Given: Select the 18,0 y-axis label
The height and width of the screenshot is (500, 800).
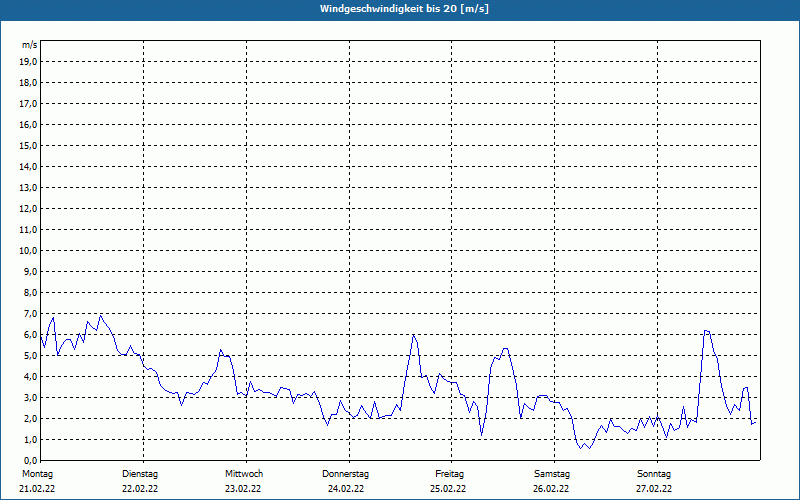Looking at the screenshot, I should [x=28, y=83].
